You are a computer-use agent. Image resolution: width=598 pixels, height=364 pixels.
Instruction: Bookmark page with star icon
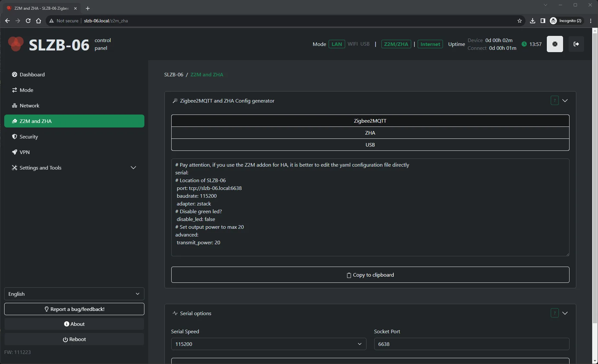point(520,21)
